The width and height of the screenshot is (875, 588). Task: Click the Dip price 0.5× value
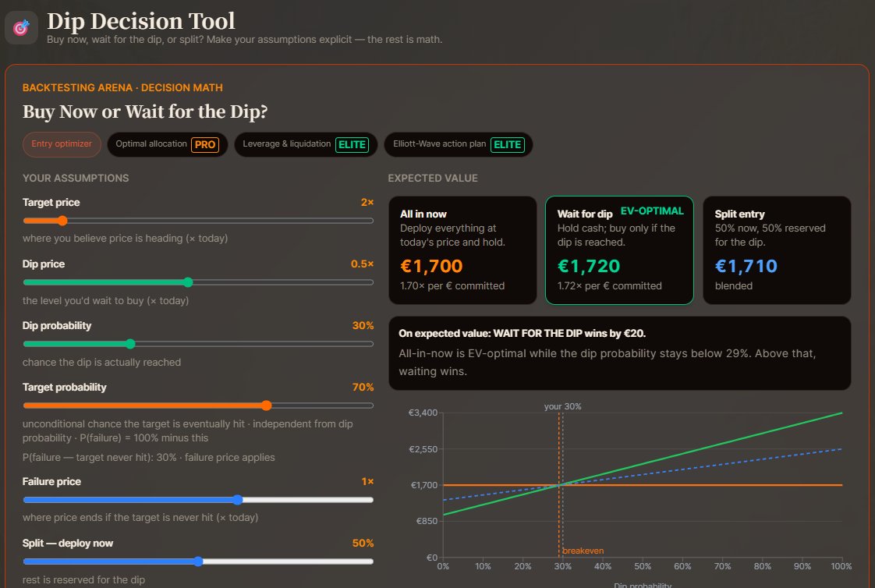(x=362, y=264)
